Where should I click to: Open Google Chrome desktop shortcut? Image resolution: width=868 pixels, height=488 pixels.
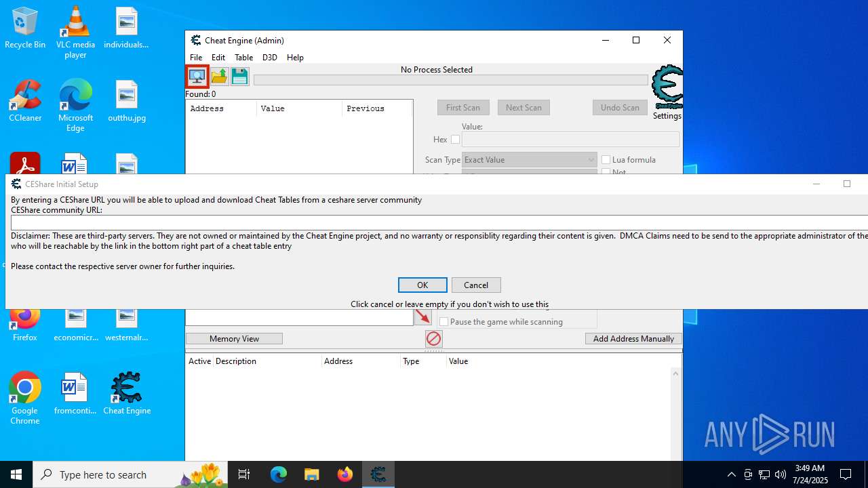click(25, 399)
